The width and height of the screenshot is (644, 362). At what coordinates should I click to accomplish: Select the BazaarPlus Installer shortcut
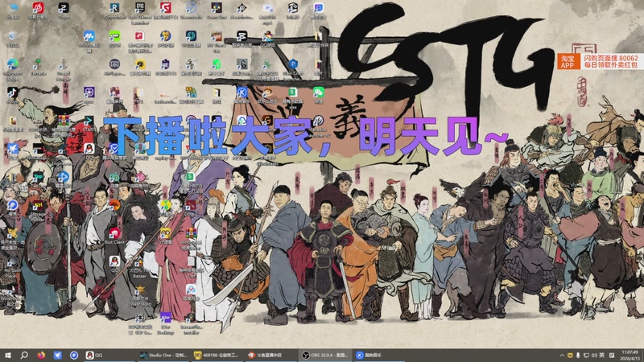tap(191, 323)
